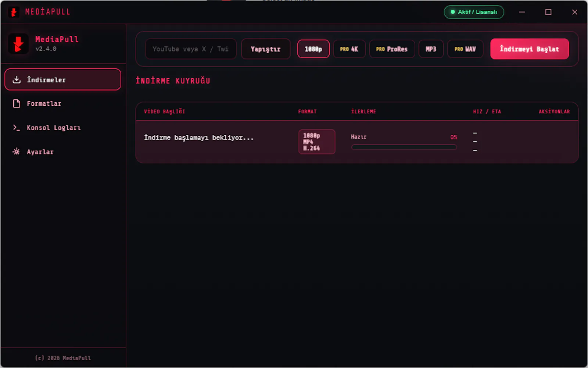Select the MP3 audio format option
The image size is (588, 368).
pos(431,49)
